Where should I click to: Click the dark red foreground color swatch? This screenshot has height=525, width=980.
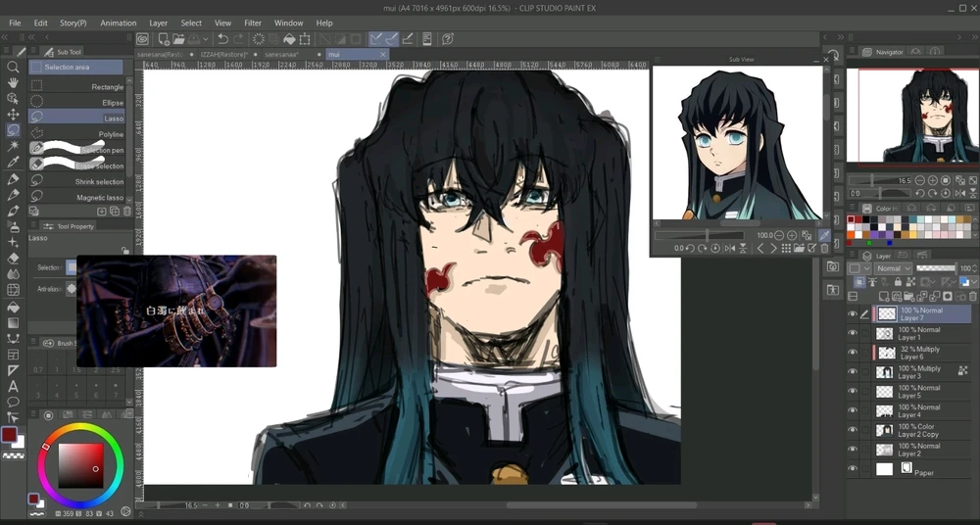tap(9, 435)
